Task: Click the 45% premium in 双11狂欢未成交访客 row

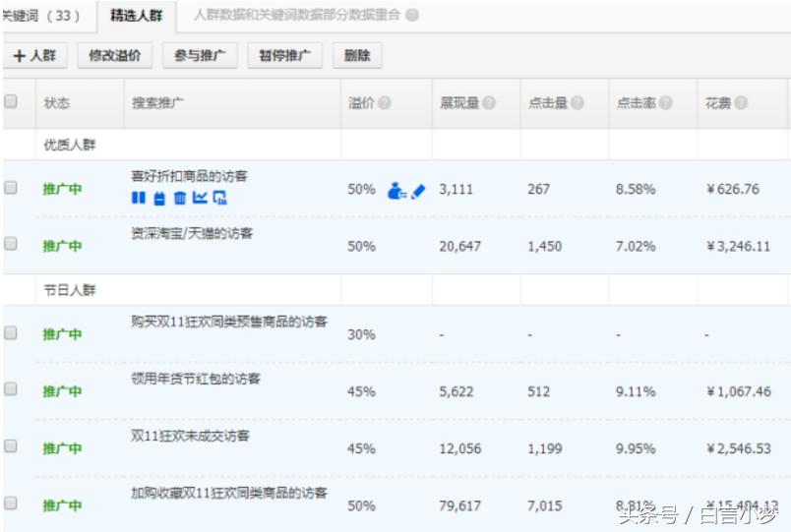Action: point(361,448)
